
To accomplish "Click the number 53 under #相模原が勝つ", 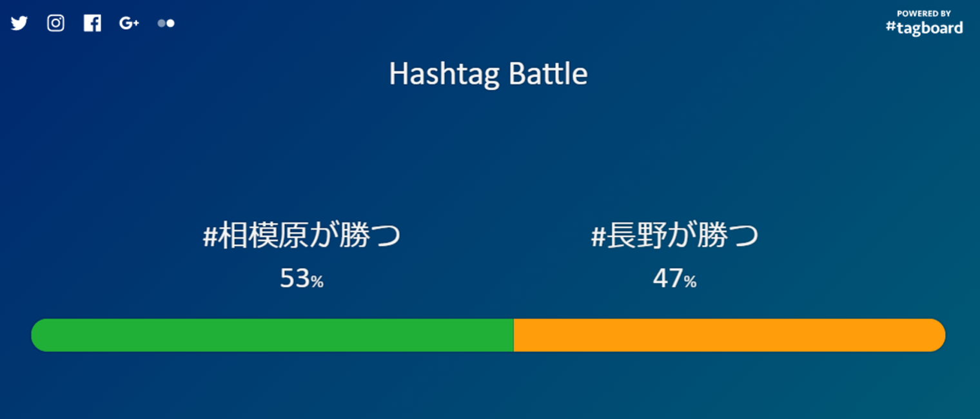I will coord(295,278).
